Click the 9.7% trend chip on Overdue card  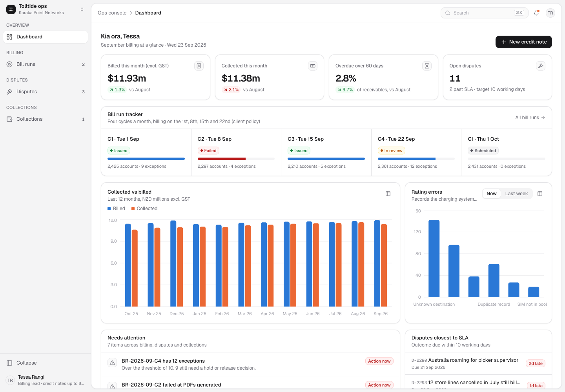345,90
